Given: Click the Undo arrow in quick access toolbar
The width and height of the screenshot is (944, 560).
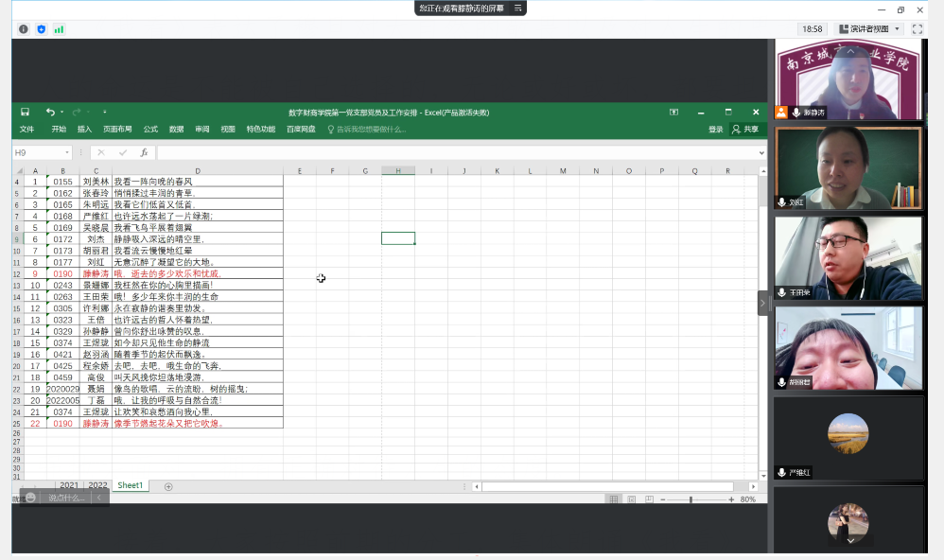Looking at the screenshot, I should [x=50, y=112].
